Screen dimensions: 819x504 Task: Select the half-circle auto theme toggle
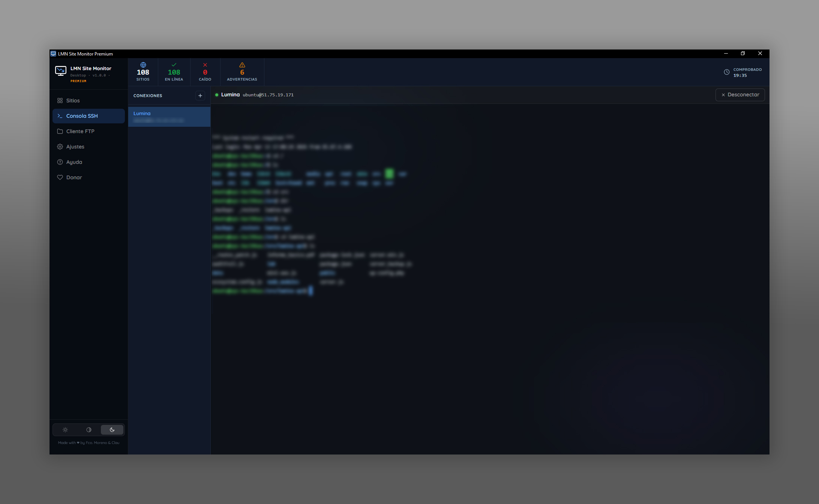point(89,430)
